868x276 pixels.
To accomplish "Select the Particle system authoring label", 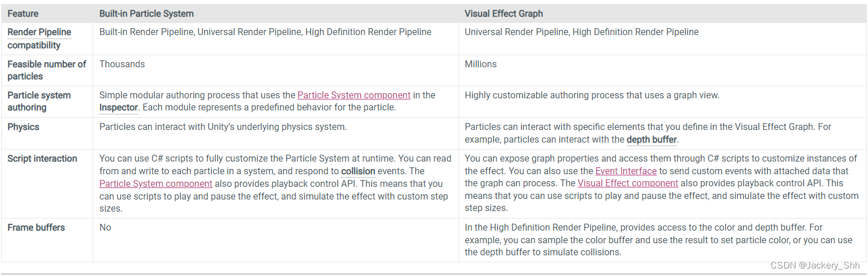I will click(39, 101).
